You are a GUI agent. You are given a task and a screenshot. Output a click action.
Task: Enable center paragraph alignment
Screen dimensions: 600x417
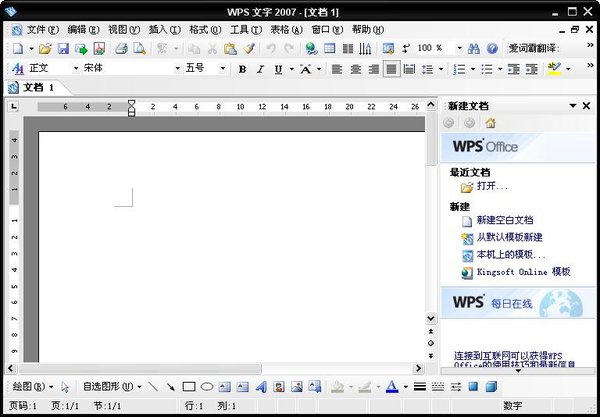(x=355, y=69)
